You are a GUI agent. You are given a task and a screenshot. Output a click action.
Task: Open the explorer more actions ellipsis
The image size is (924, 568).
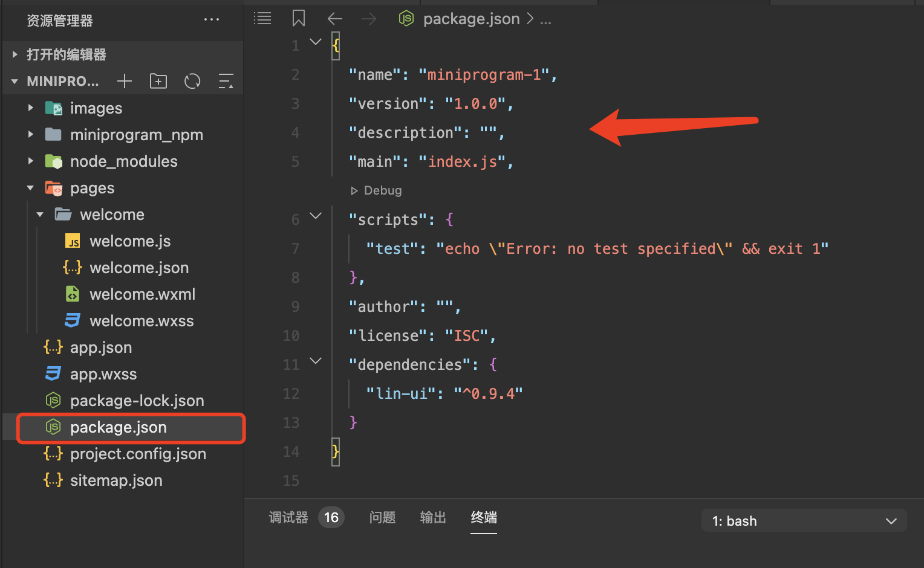click(212, 20)
